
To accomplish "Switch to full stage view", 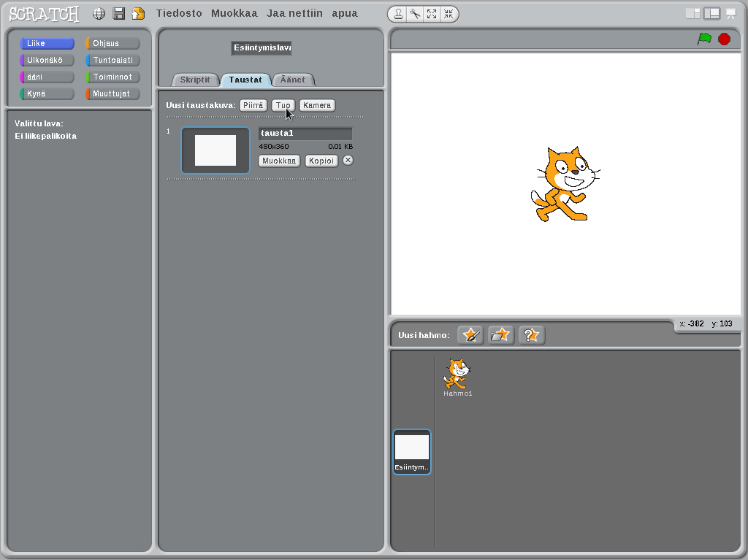I will (x=711, y=14).
